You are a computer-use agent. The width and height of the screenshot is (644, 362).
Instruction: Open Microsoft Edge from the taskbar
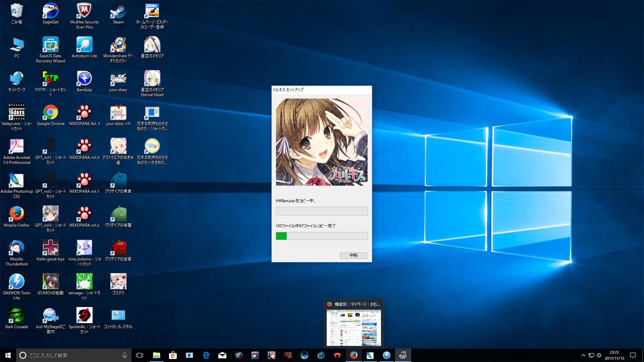coord(206,355)
